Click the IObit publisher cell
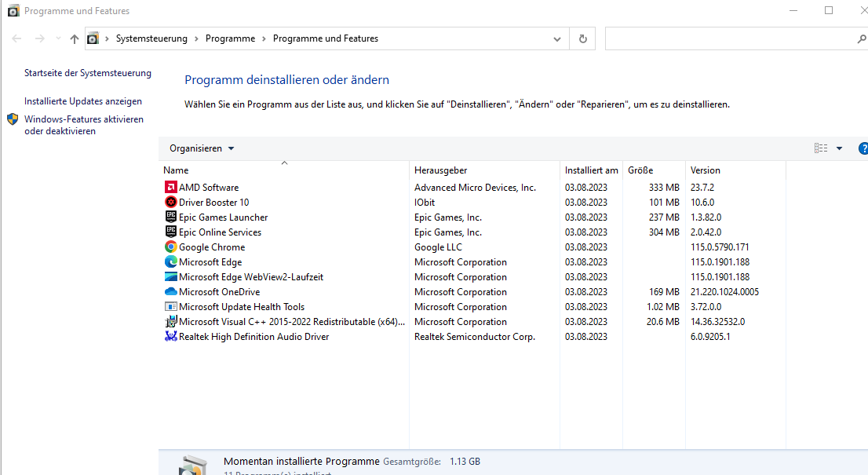The image size is (868, 475). [425, 202]
